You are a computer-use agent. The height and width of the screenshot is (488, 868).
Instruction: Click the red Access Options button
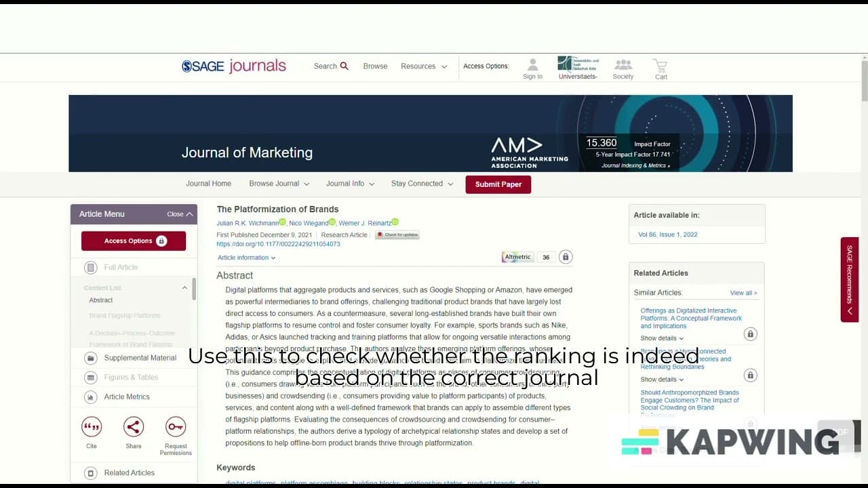click(134, 241)
